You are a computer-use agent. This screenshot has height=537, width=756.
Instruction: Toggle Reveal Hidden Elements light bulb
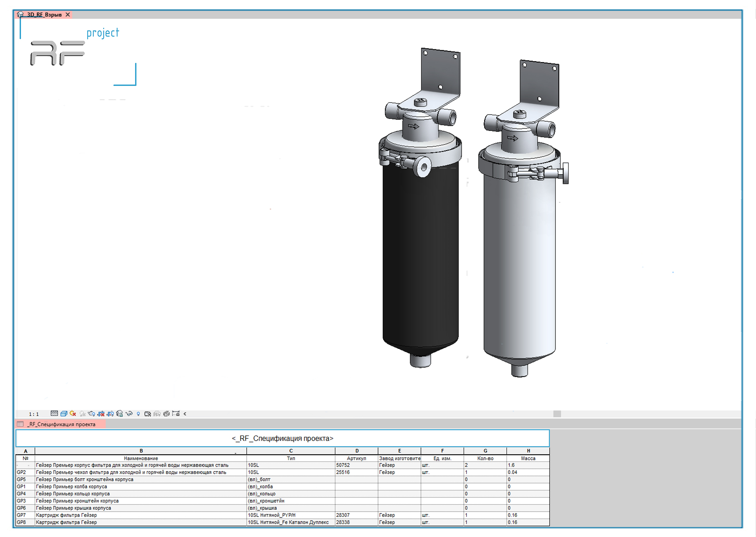click(x=138, y=414)
